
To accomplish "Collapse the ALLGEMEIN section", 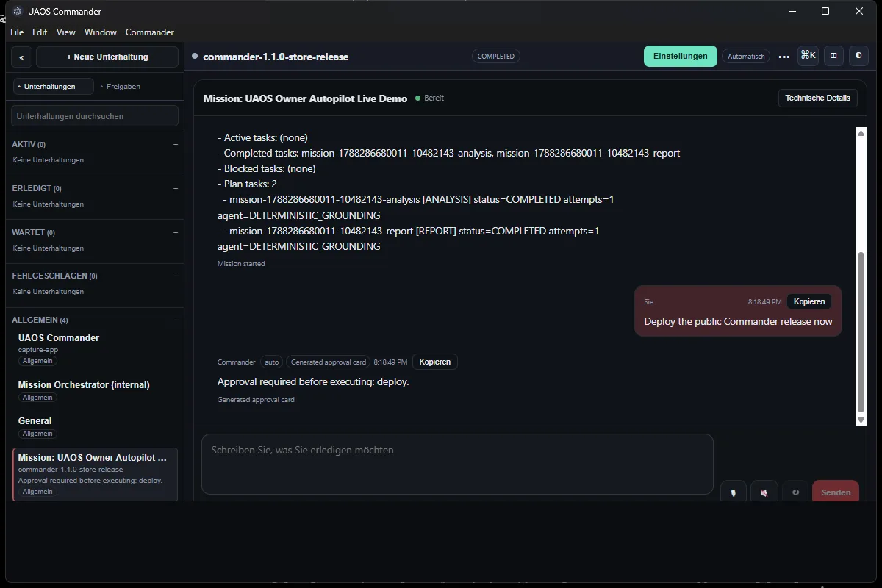I will [176, 320].
